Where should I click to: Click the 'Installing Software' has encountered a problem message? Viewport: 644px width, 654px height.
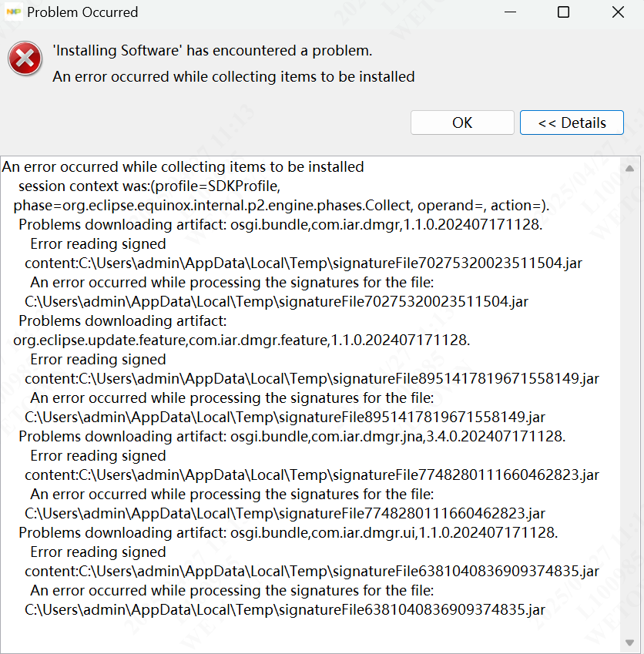pos(212,51)
